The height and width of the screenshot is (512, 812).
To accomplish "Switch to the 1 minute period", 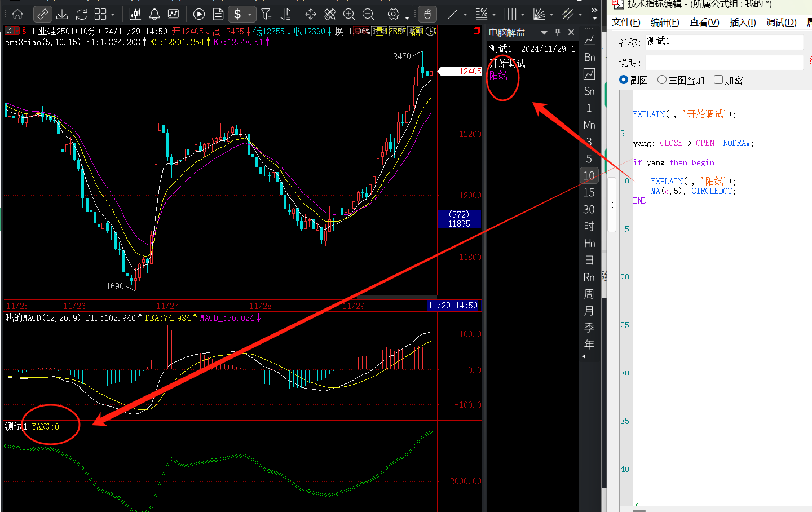I will pos(589,108).
